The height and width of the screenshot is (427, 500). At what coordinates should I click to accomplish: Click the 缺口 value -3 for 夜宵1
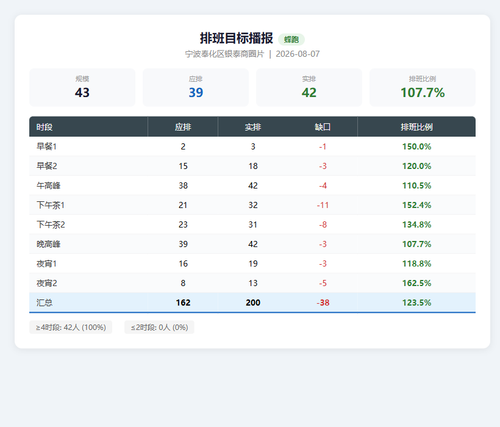[323, 264]
